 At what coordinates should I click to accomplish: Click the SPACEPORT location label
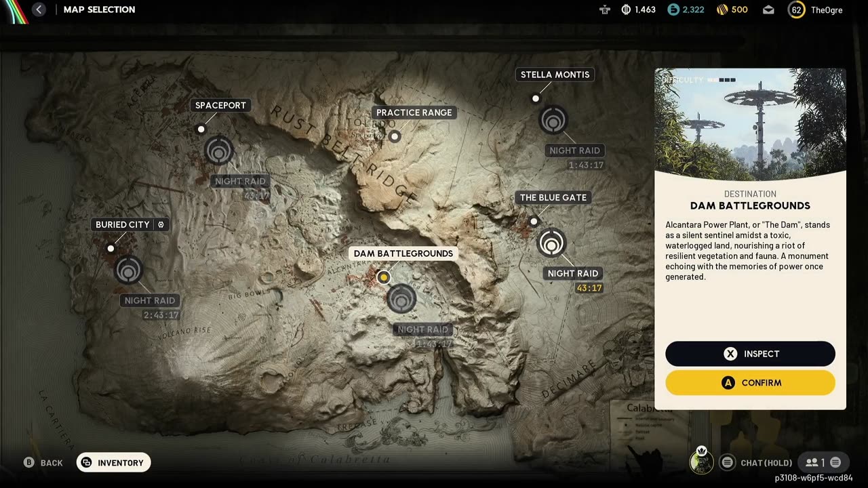pyautogui.click(x=220, y=105)
